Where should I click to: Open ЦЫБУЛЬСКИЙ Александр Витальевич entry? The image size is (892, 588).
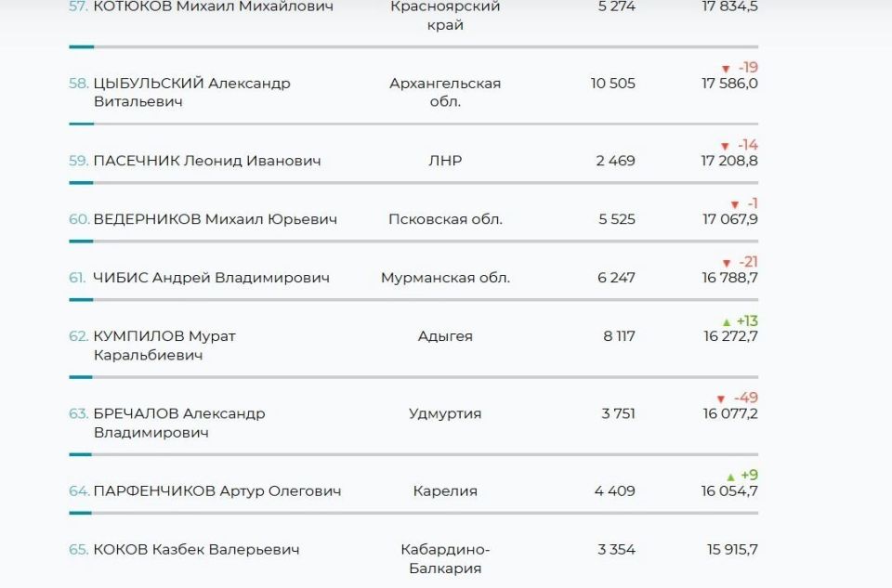191,92
